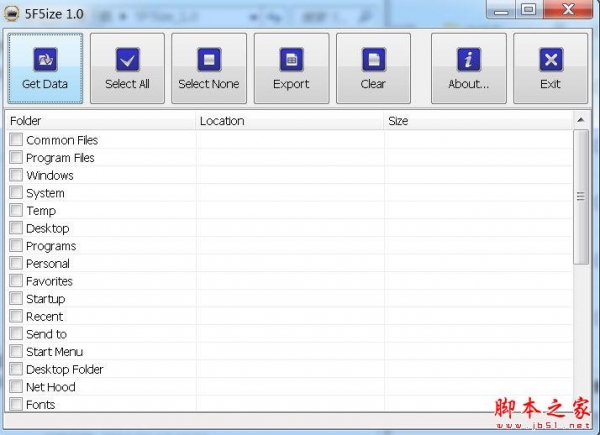Viewport: 600px width, 435px height.
Task: Select the Fonts row label
Action: coord(41,405)
